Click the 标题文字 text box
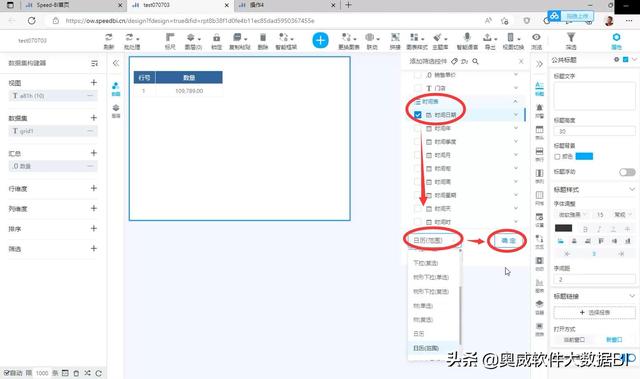The image size is (640, 379). pyautogui.click(x=594, y=95)
